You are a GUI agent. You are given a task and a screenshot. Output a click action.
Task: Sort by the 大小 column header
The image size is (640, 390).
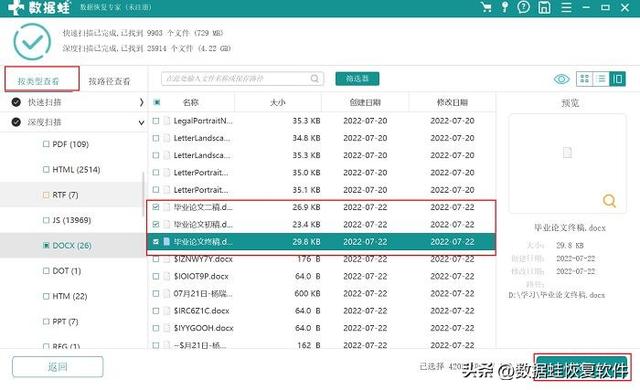278,102
